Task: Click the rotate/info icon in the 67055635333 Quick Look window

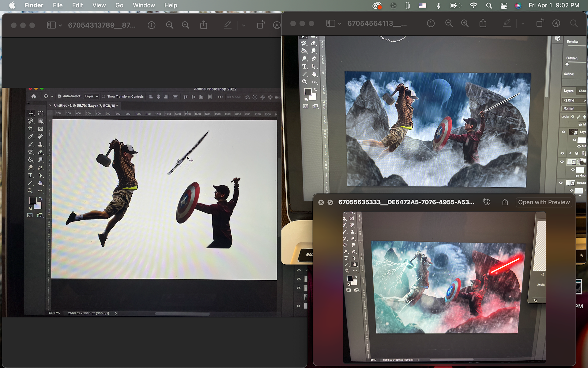Action: 487,202
